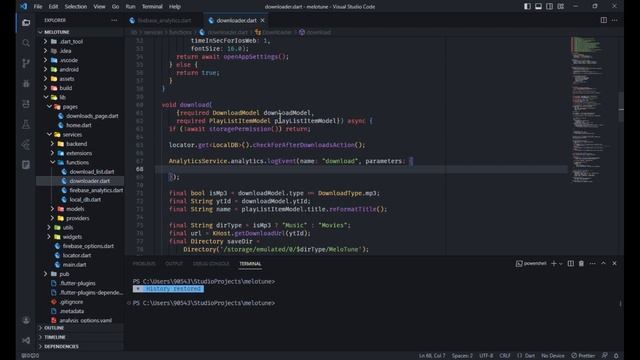The image size is (640, 360).
Task: Open Explorer more actions ellipsis
Action: point(114,20)
